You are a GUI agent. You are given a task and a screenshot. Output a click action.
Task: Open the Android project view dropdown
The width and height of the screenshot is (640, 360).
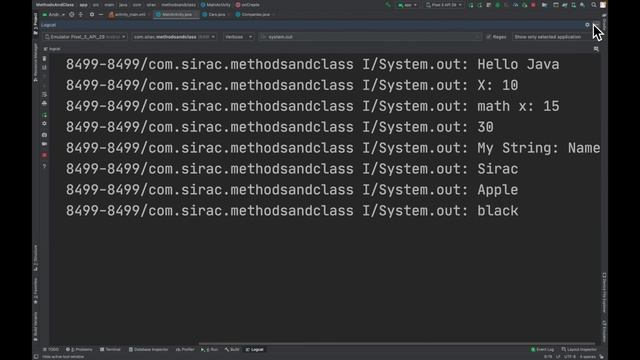pyautogui.click(x=53, y=14)
